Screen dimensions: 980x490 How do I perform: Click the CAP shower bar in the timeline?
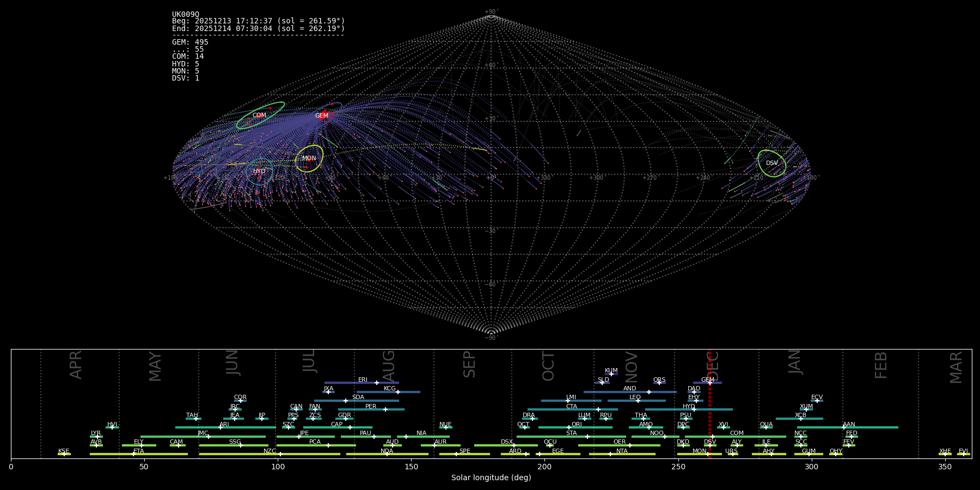click(x=338, y=427)
